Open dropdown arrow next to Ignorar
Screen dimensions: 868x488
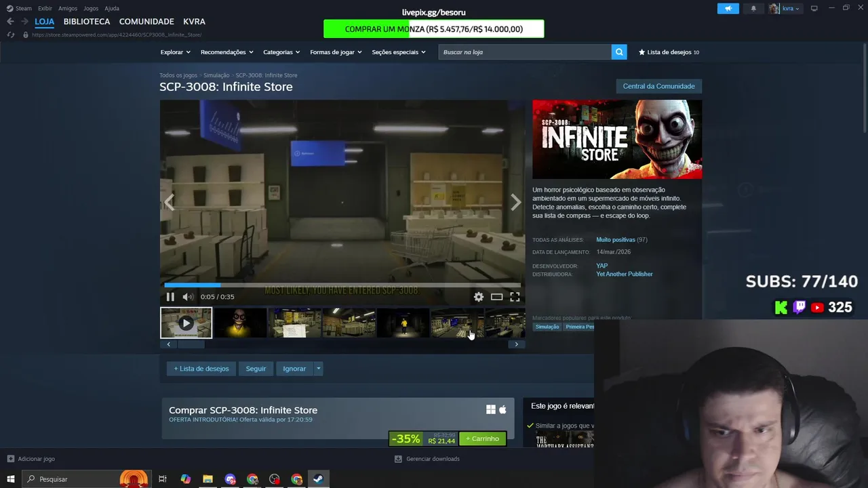[x=318, y=369]
